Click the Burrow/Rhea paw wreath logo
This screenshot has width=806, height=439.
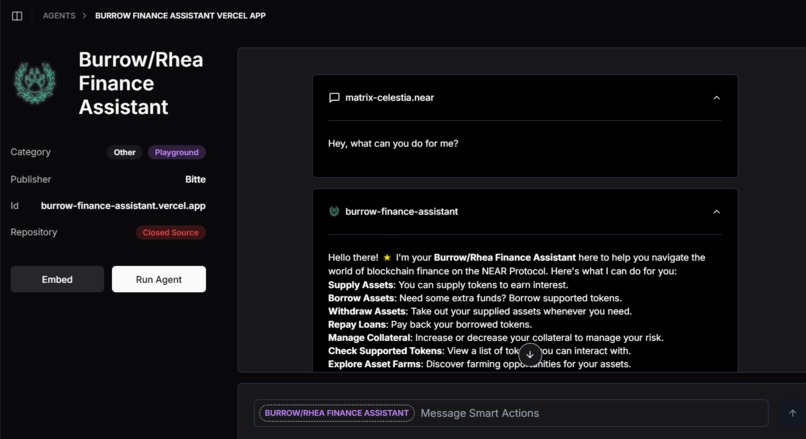coord(34,83)
